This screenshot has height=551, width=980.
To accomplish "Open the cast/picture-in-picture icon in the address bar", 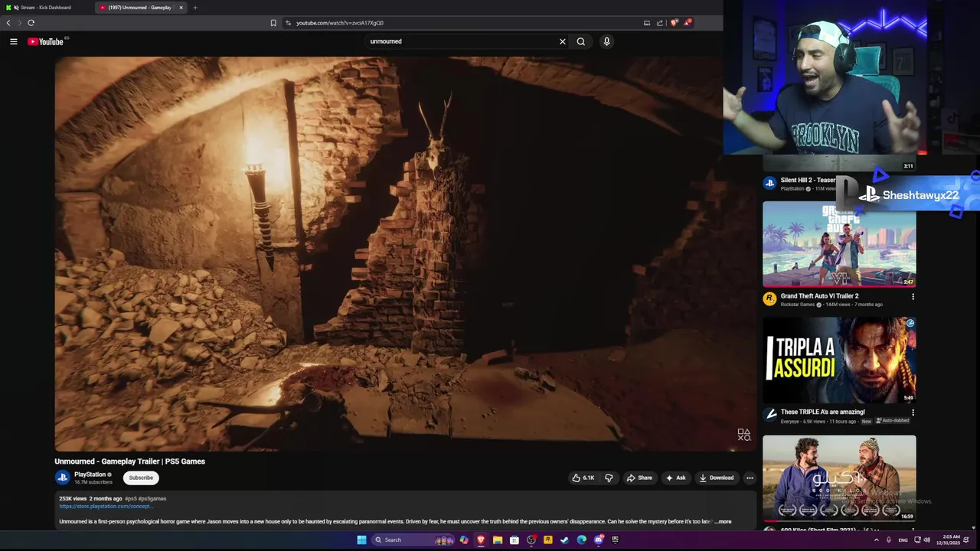I will [x=647, y=23].
